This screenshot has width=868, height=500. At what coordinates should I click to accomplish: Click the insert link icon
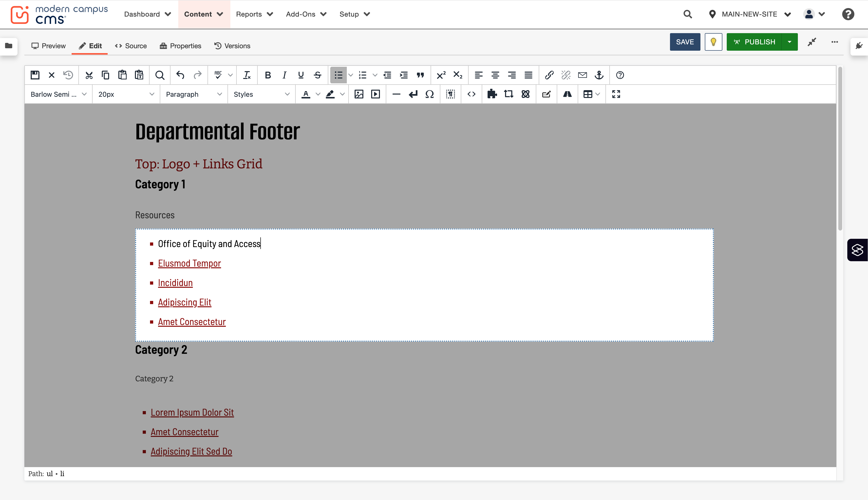click(x=549, y=75)
